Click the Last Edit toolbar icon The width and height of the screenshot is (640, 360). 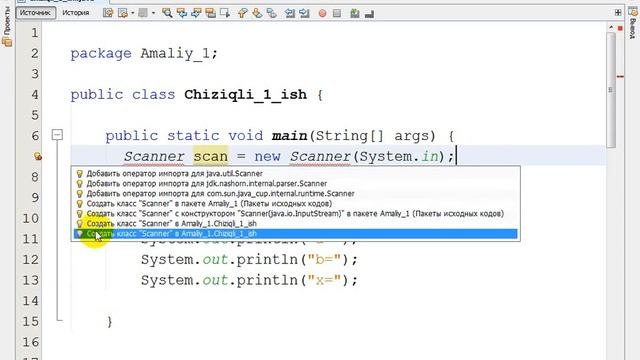click(108, 13)
